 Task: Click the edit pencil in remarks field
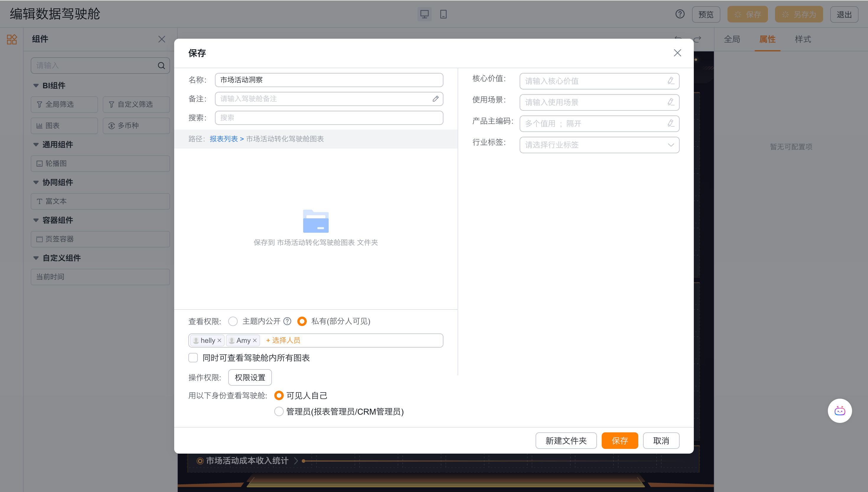435,99
